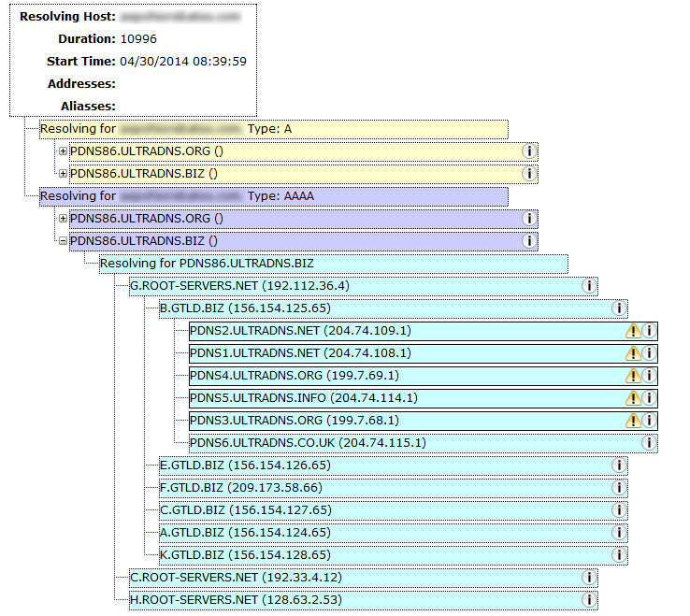690x616 pixels.
Task: Click warning icon on PDNS4.ULTRADNS.ORG row
Action: [633, 376]
